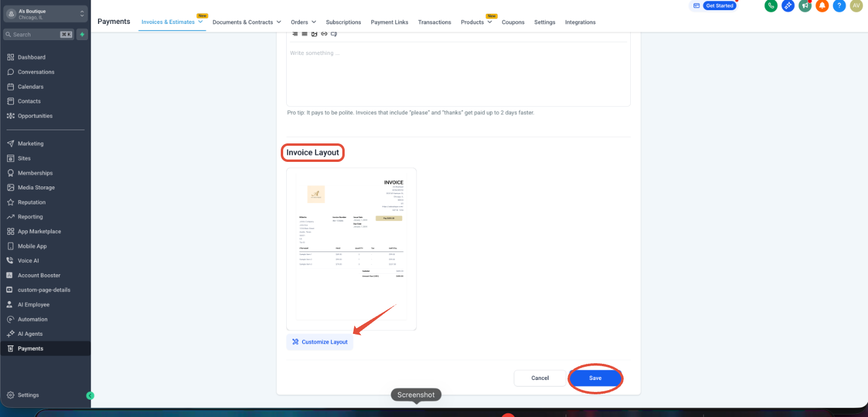Open the megaphone announcements icon

click(805, 5)
